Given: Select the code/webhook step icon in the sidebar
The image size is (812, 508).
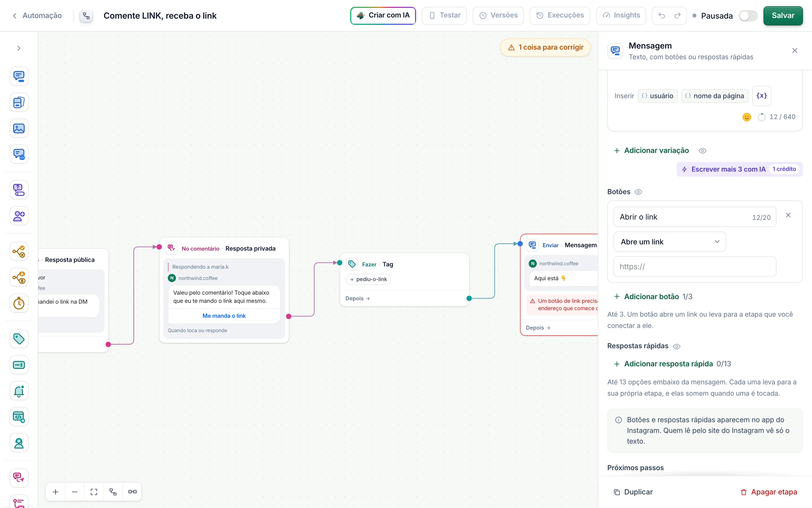Looking at the screenshot, I should click(19, 417).
